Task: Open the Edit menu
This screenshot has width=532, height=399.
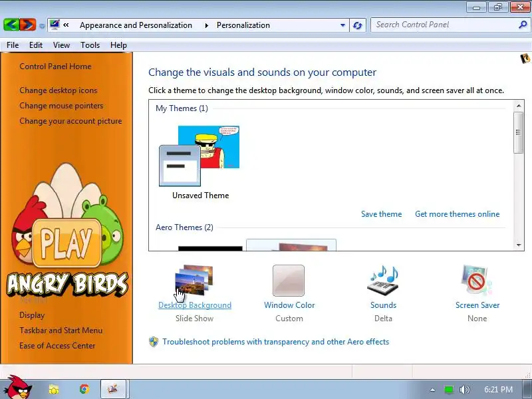Action: (36, 45)
